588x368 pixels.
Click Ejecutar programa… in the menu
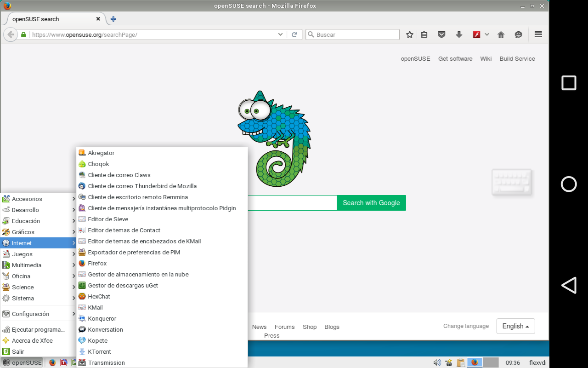click(x=38, y=329)
